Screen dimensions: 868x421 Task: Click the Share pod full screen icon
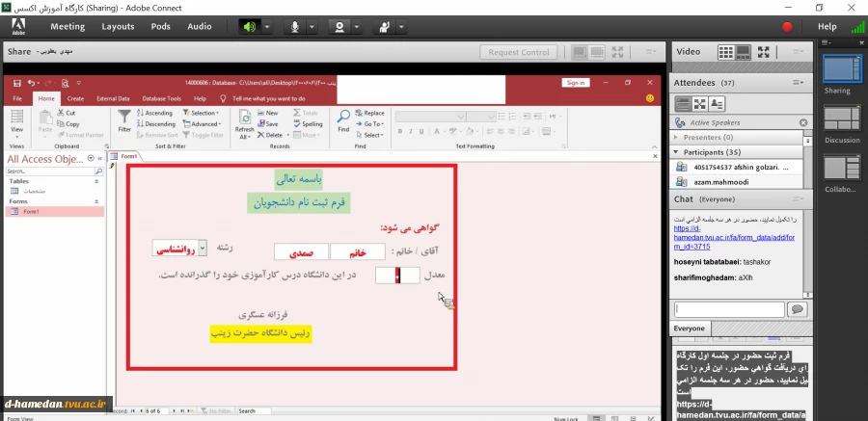(618, 52)
